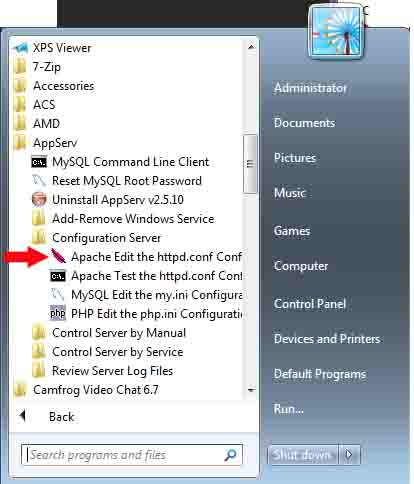Viewport: 414px width, 484px height.
Task: Click the Uninstall AppServ v2.5.10 icon
Action: click(x=39, y=199)
